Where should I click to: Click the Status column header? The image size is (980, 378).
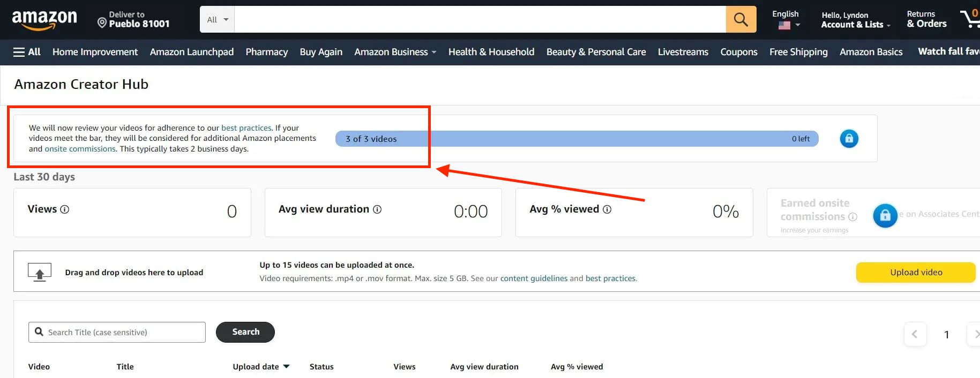(321, 367)
